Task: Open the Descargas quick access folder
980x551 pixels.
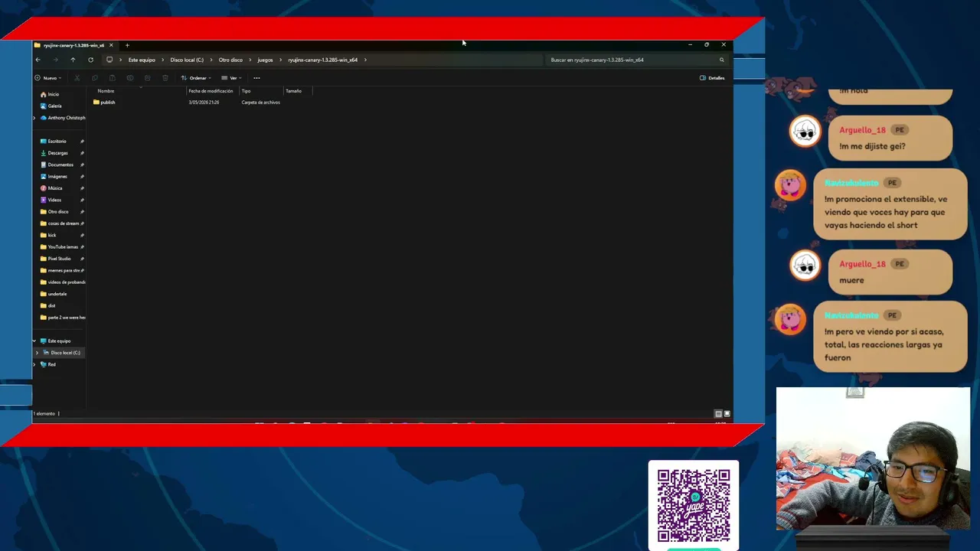Action: 54,153
